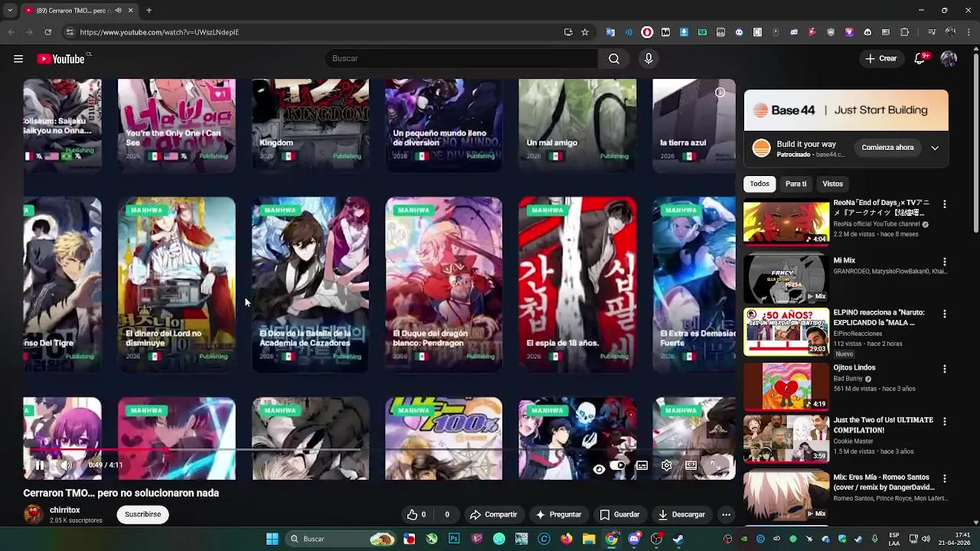Dislike the video with thumbs down
The width and height of the screenshot is (980, 551).
446,514
